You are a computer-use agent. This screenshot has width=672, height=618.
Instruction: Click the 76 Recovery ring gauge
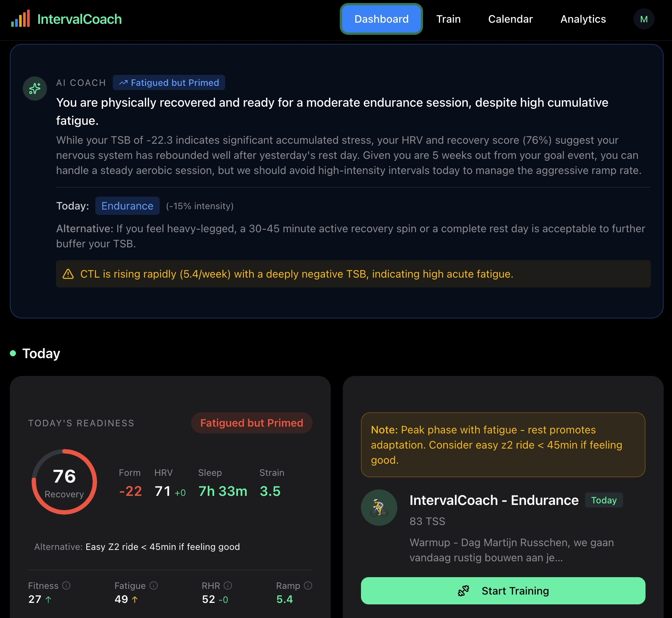(x=64, y=481)
